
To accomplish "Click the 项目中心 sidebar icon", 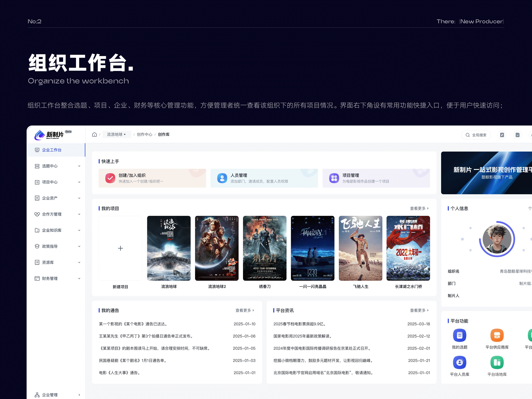I will [x=37, y=182].
